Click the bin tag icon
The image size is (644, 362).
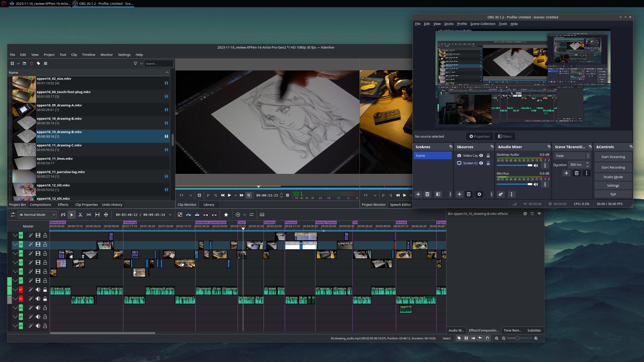click(39, 63)
